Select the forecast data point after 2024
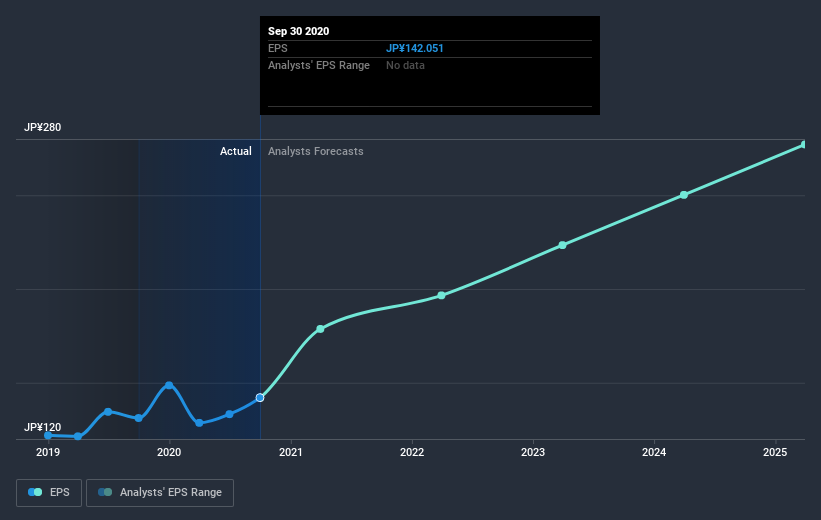Screen dimensions: 821x520 click(x=684, y=195)
